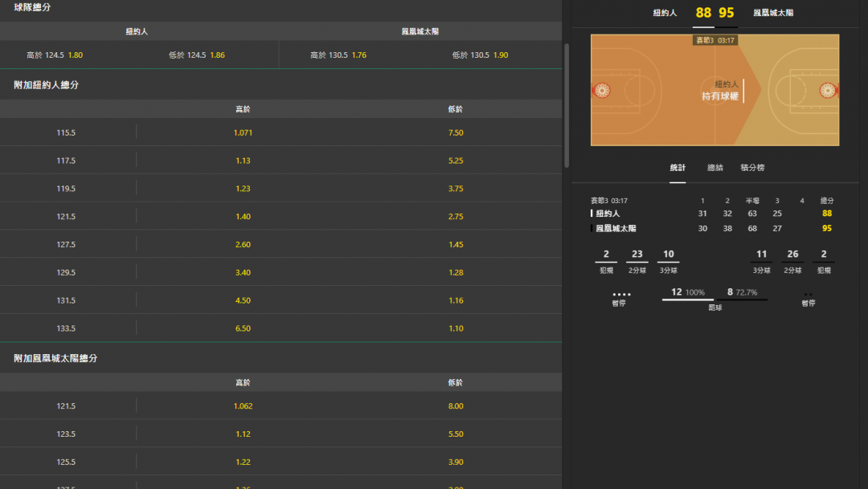Click the live basketball court graphic
This screenshot has height=489, width=868.
pyautogui.click(x=714, y=90)
